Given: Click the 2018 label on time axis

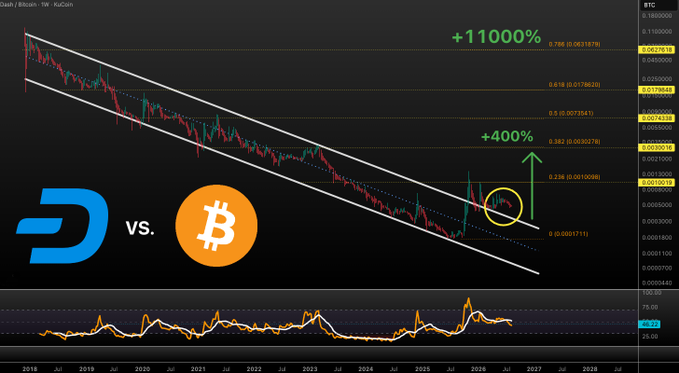Looking at the screenshot, I should (30, 369).
